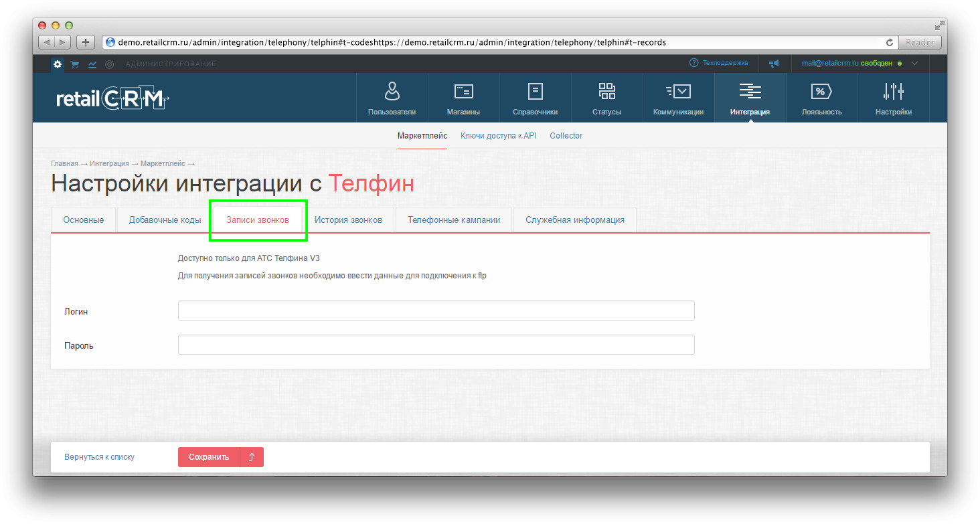Click the red Телфин heading word

point(372,183)
